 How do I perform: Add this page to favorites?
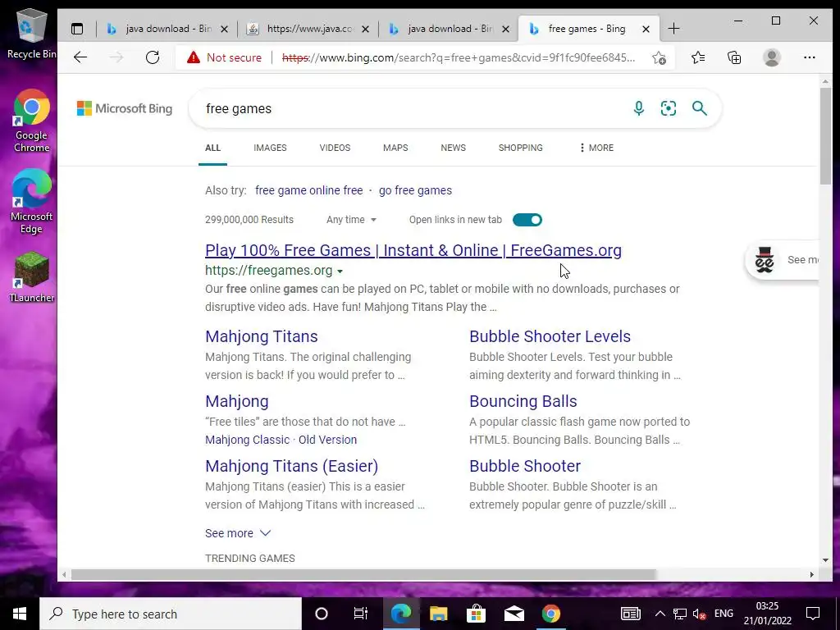[x=659, y=58]
